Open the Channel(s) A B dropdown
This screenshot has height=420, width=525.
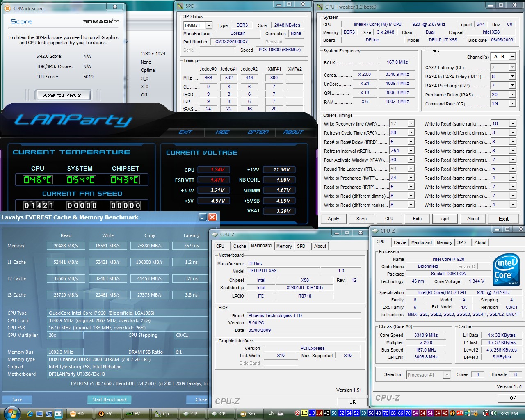pos(512,57)
